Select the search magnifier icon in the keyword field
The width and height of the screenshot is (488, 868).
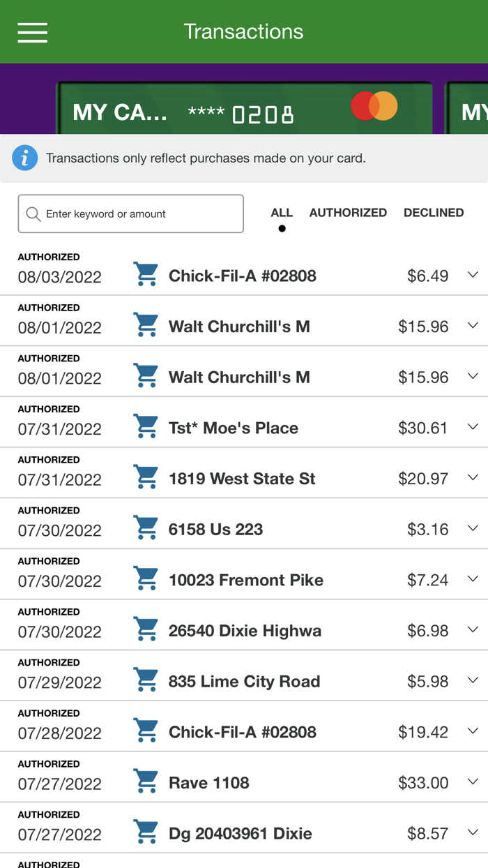click(x=33, y=214)
